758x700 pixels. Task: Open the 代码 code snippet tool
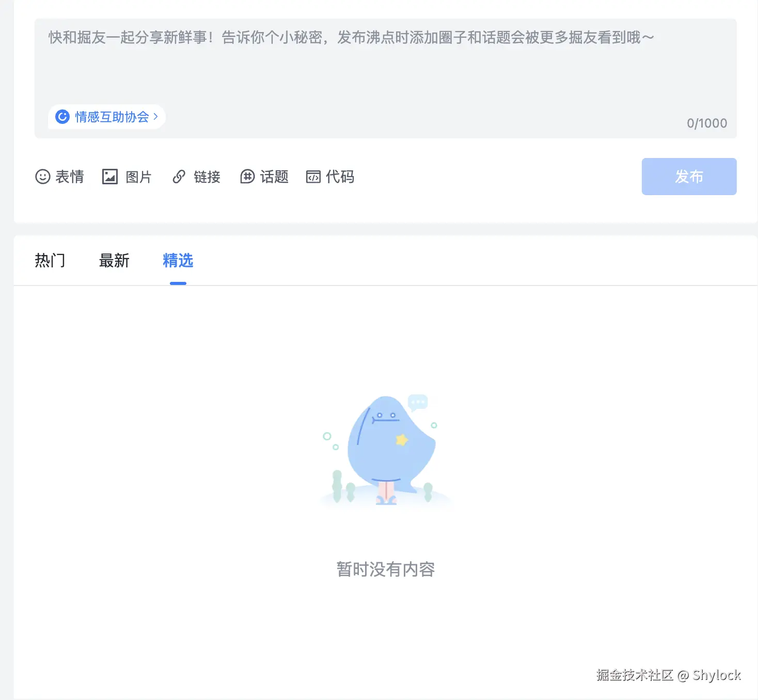click(x=330, y=177)
